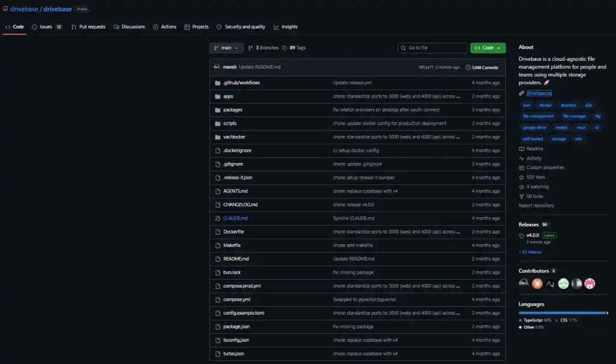Show the + 83 releases link
Screen dimensions: 616x364
click(530, 252)
